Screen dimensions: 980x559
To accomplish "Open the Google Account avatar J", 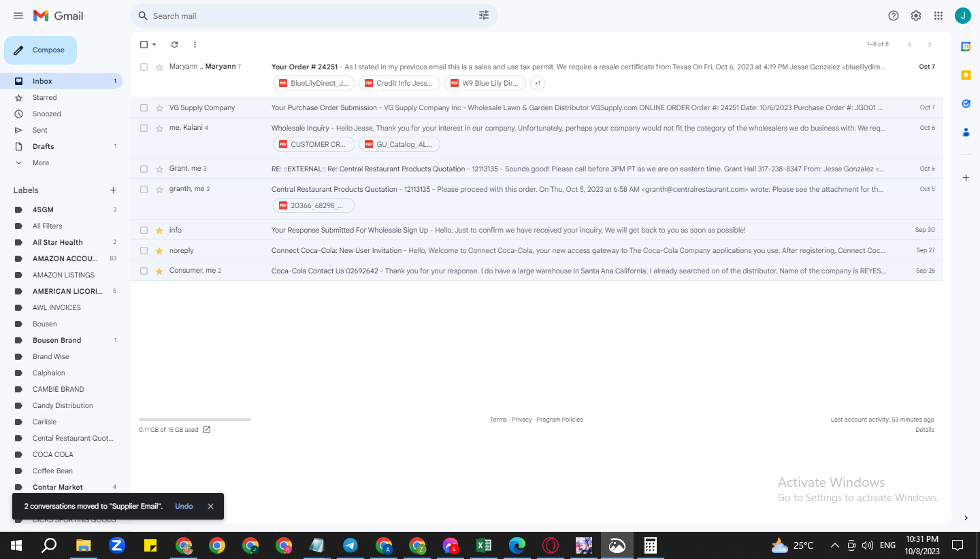I will pyautogui.click(x=963, y=16).
